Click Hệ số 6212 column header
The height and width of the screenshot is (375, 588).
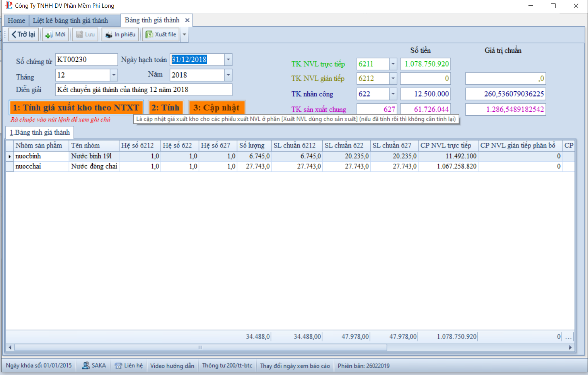click(x=140, y=146)
